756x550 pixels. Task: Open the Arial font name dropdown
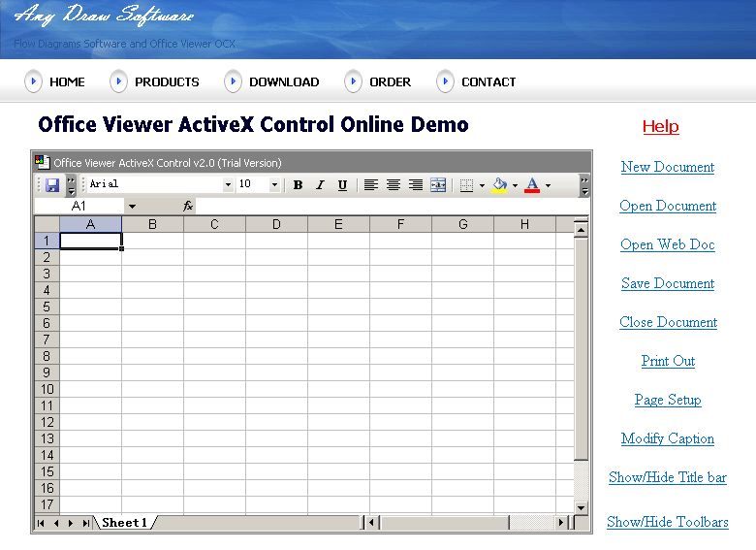pos(229,185)
